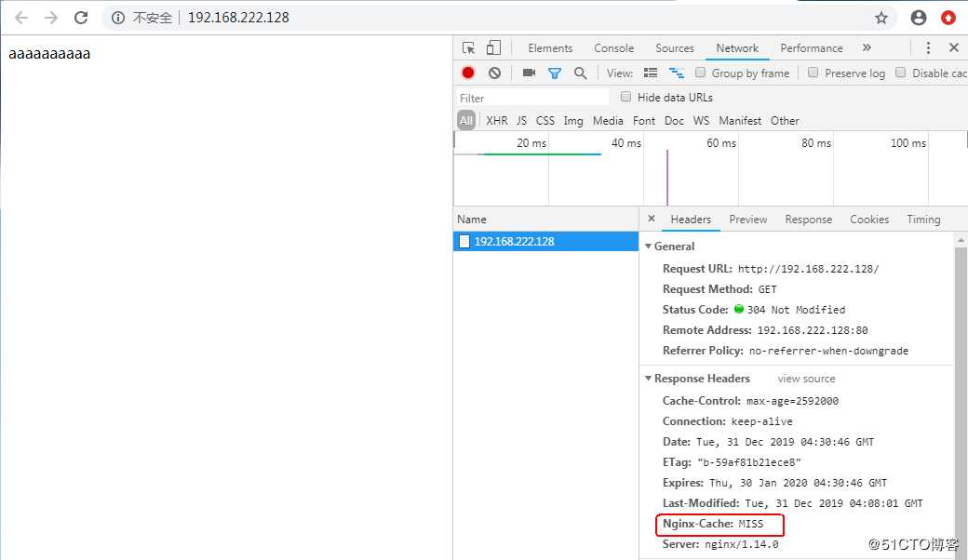Viewport: 968px width, 560px height.
Task: Click the ETag header value
Action: point(749,462)
